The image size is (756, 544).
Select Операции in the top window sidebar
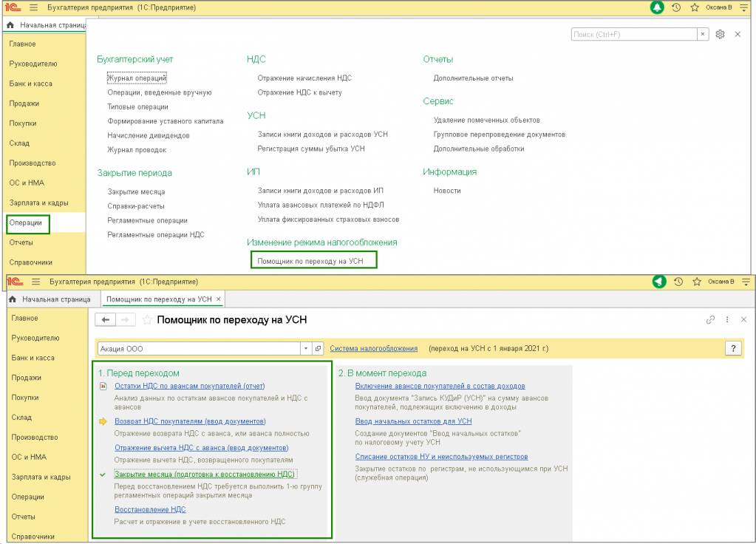[x=26, y=222]
